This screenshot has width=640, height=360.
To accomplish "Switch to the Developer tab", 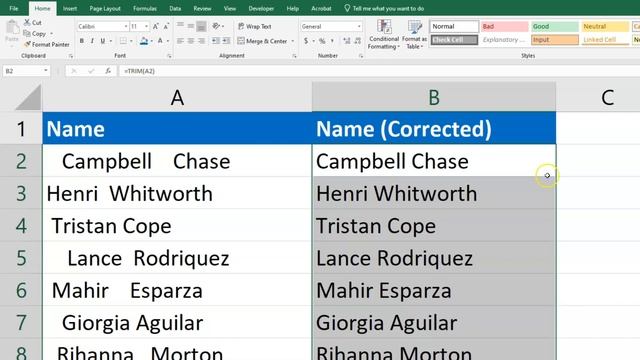I will point(261,8).
